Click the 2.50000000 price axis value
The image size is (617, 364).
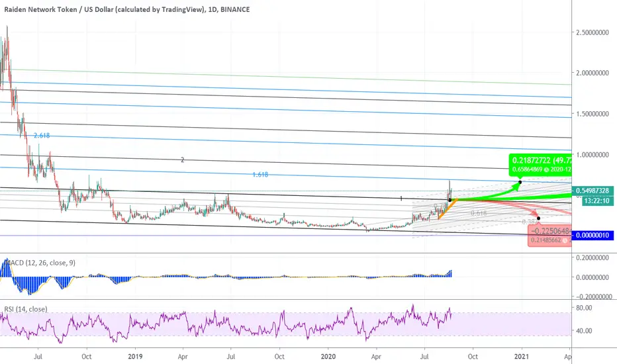click(x=593, y=32)
